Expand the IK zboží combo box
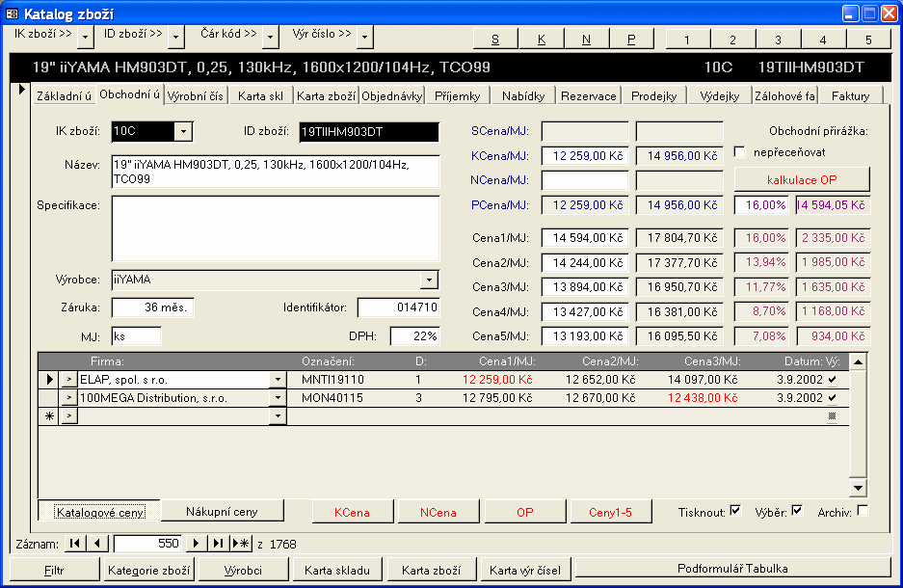The width and height of the screenshot is (903, 588). pyautogui.click(x=183, y=131)
